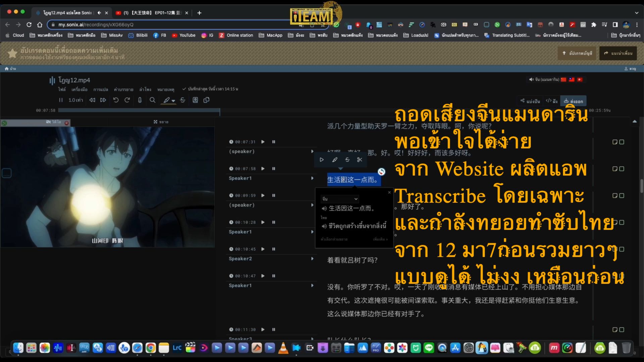The height and width of the screenshot is (362, 644).
Task: Expand the video using ขยาย
Action: (161, 122)
